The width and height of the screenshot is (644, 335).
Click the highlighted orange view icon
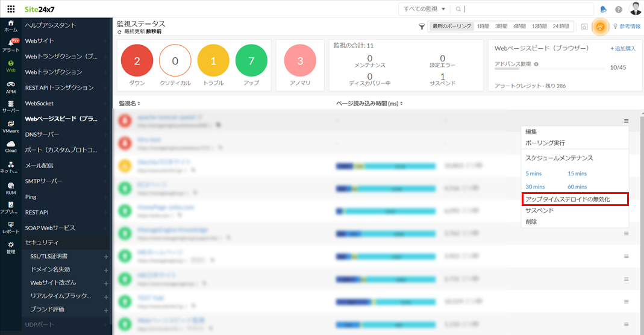[x=599, y=27]
